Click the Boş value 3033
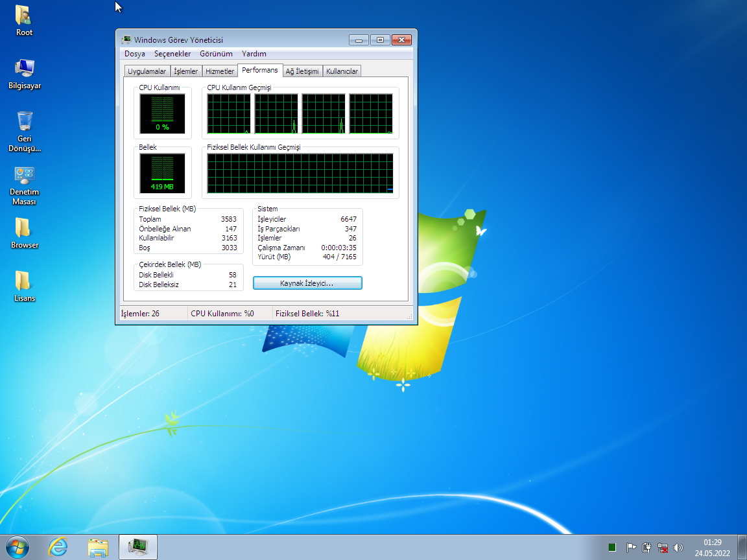 click(229, 248)
